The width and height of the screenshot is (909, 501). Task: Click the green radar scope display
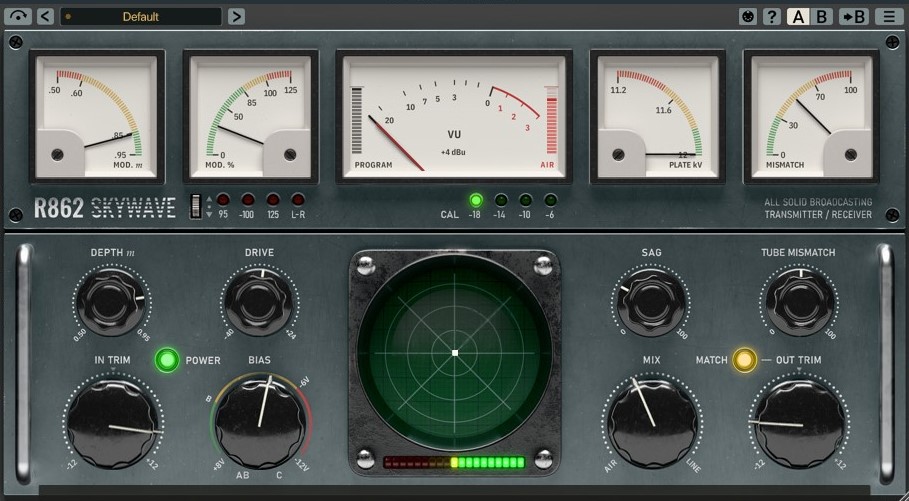click(454, 353)
